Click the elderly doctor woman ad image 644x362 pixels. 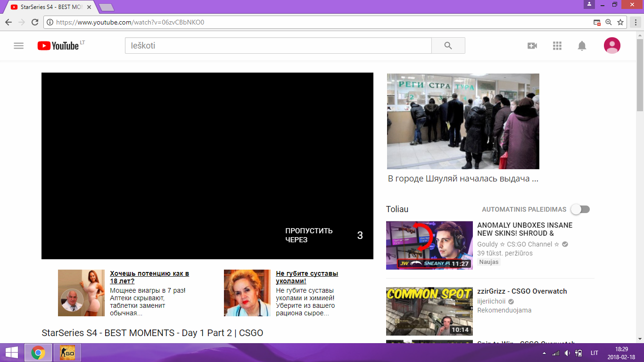[247, 293]
